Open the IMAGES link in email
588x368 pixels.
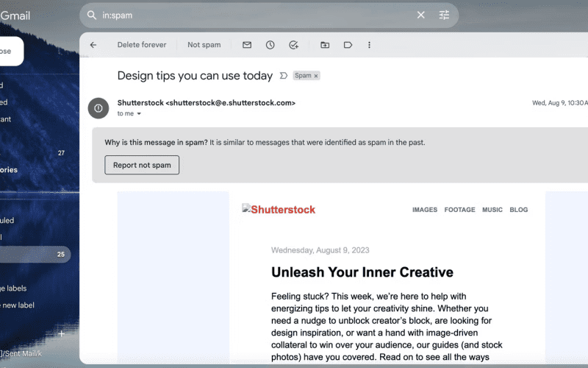[x=425, y=210]
